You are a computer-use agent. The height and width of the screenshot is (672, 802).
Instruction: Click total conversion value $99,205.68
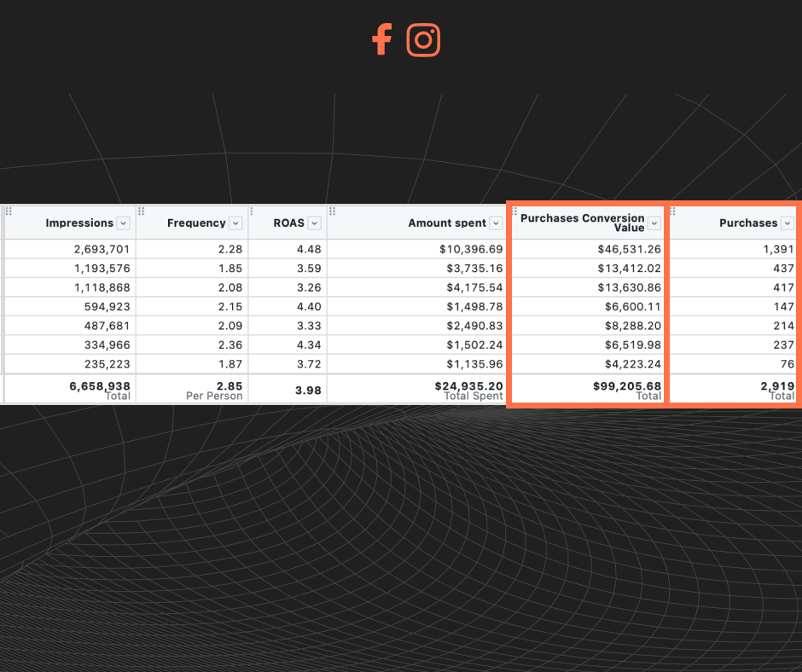coord(627,386)
